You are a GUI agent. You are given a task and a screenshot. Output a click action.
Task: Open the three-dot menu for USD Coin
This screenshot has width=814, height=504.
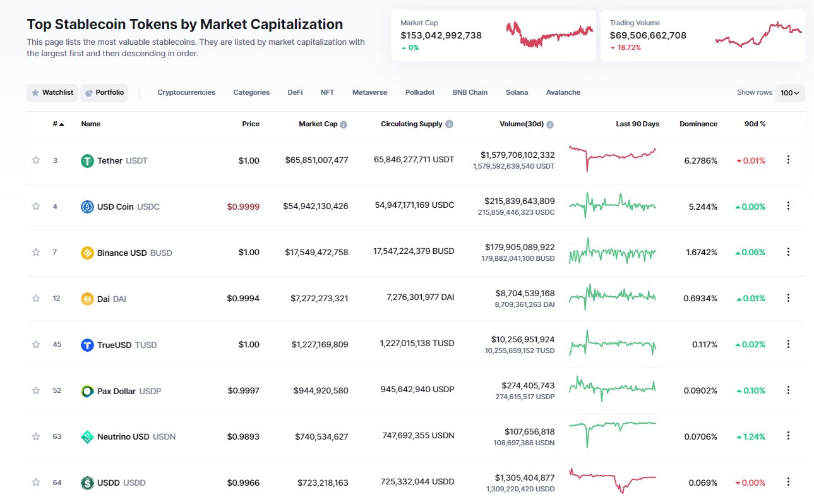click(787, 206)
